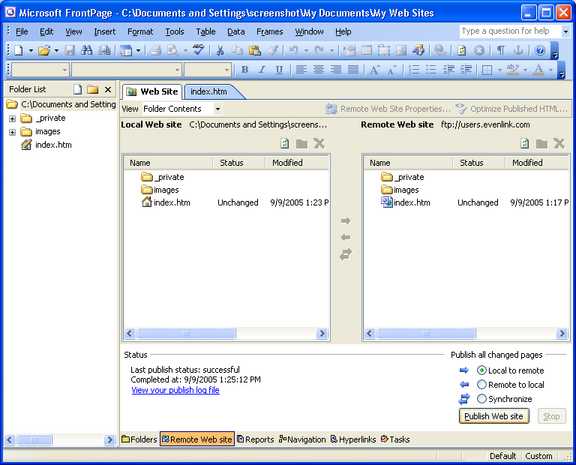This screenshot has height=465, width=576.
Task: Switch to the index.htm tab
Action: pyautogui.click(x=209, y=91)
